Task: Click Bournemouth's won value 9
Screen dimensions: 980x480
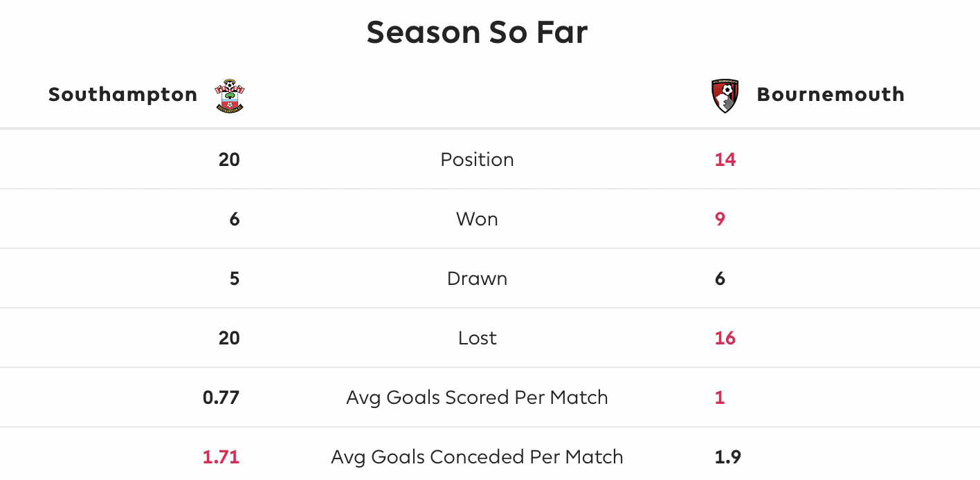Action: (720, 219)
